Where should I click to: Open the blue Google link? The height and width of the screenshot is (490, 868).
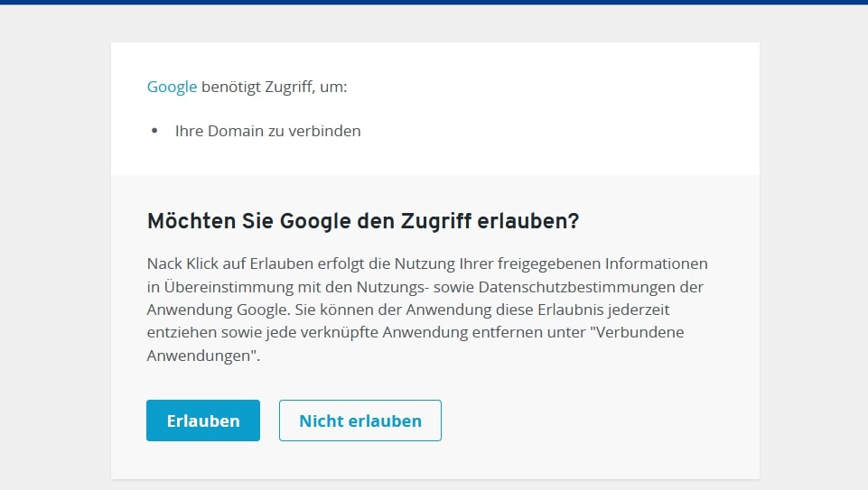[x=172, y=87]
